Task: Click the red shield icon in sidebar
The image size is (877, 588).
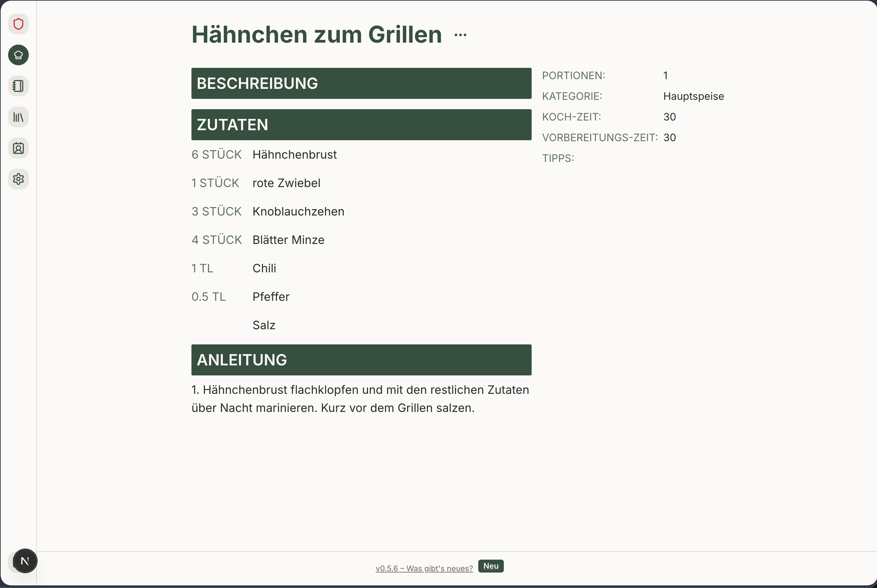Action: tap(18, 24)
